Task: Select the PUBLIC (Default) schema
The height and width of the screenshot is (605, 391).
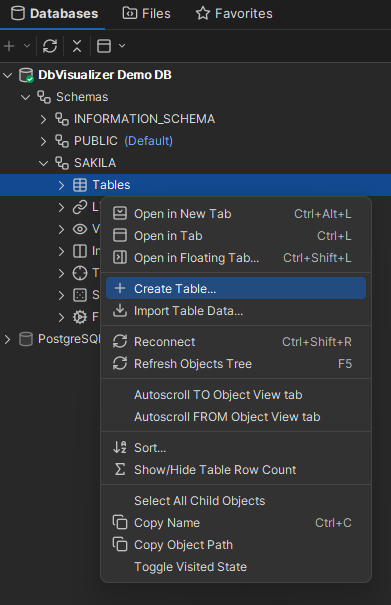Action: 123,141
